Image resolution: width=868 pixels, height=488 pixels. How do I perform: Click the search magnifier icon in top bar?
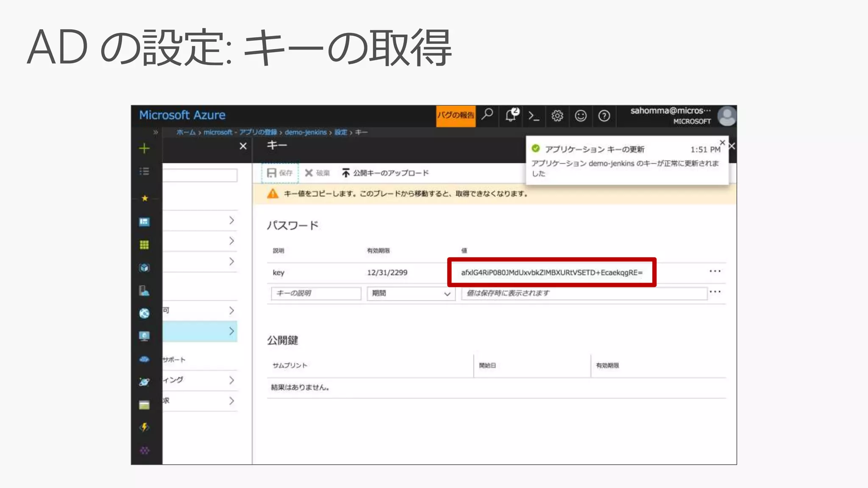(x=487, y=114)
